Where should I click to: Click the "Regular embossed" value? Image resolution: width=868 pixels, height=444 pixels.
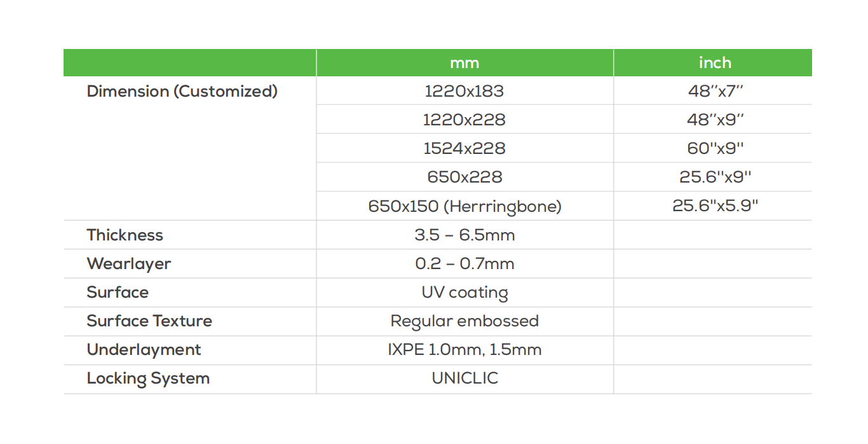[465, 321]
